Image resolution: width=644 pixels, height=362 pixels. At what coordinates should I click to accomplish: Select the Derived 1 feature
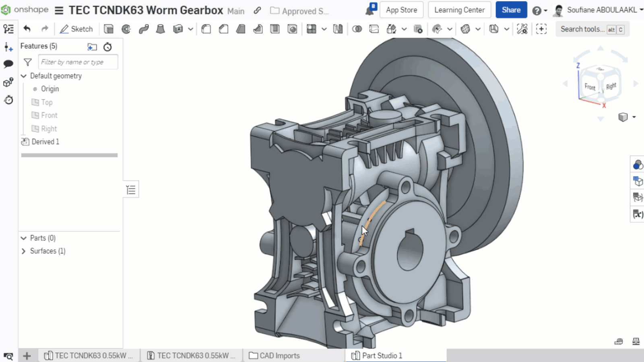[x=45, y=142]
